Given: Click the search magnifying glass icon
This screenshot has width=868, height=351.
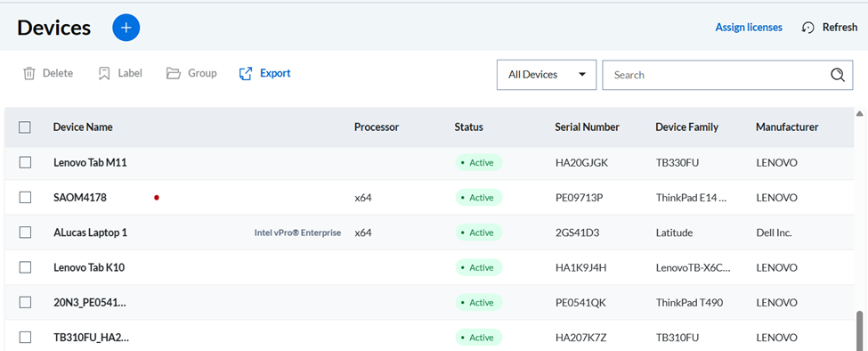Looking at the screenshot, I should click(838, 75).
